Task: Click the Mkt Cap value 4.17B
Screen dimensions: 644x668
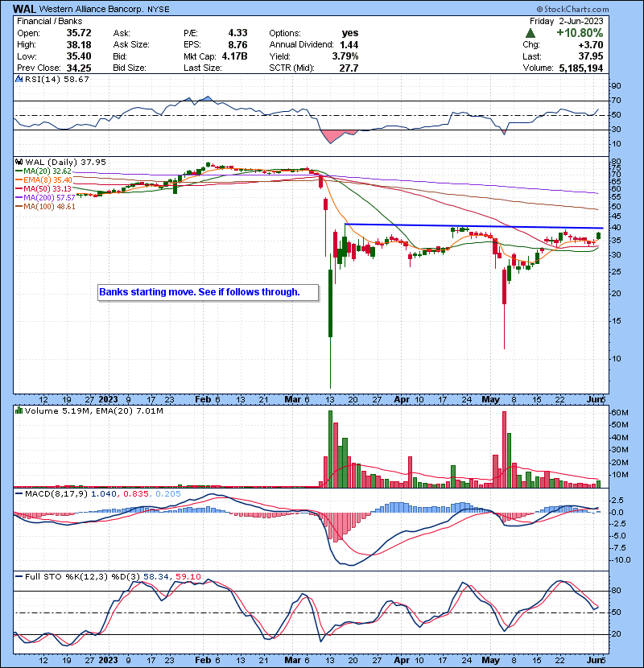Action: tap(234, 56)
